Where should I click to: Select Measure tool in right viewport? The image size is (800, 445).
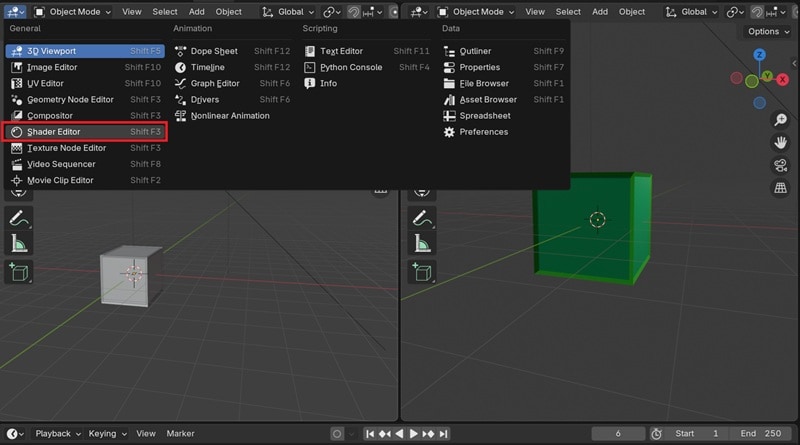(422, 244)
